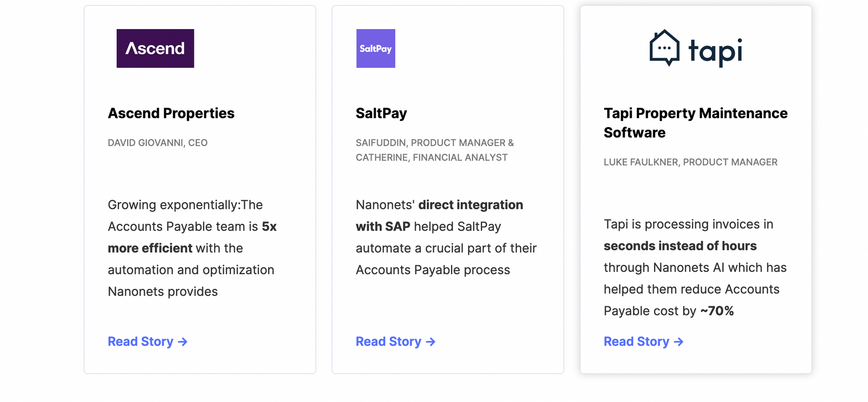Click LUKE FAULKNER, PRODUCT MANAGER text
The height and width of the screenshot is (402, 868).
click(690, 162)
